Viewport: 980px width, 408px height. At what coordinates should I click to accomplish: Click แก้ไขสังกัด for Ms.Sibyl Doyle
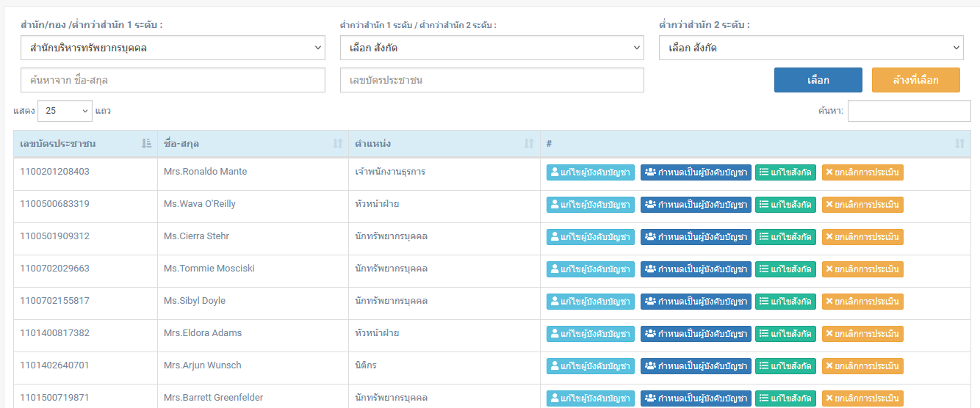785,302
